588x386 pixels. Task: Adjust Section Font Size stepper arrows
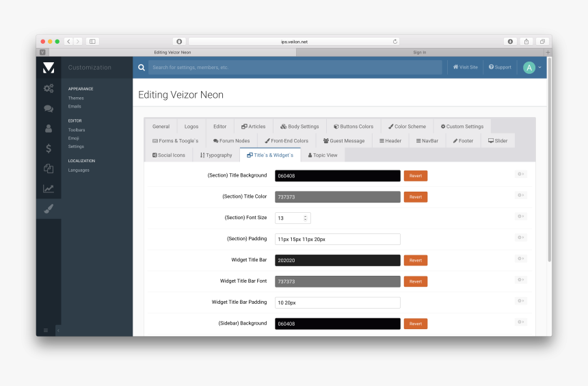[x=305, y=218]
